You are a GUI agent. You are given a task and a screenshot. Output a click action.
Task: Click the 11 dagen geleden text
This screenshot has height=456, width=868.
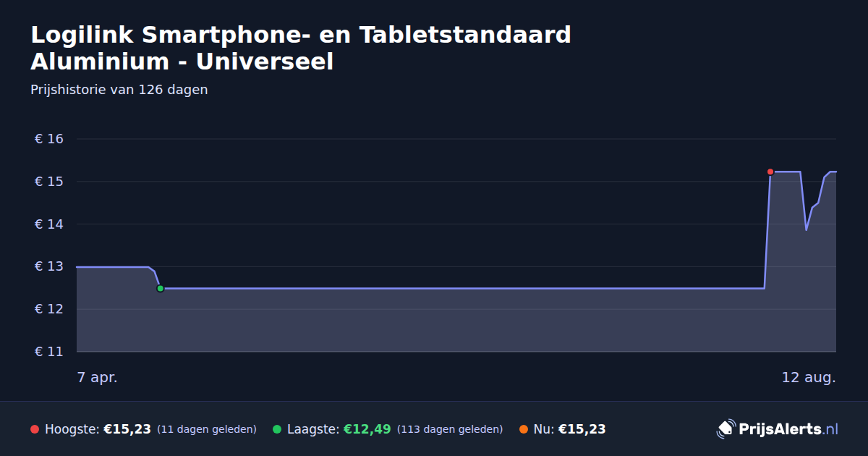pos(207,429)
